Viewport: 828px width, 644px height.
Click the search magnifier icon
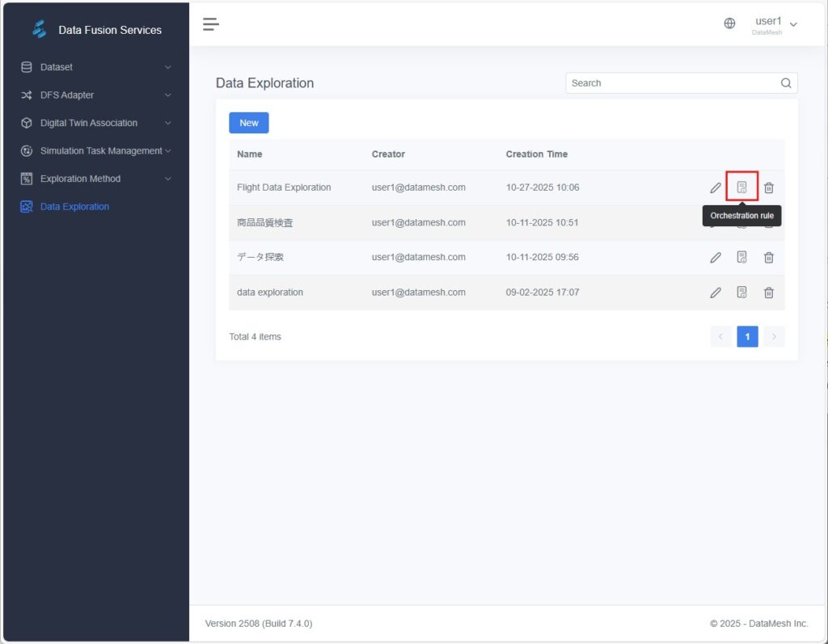coord(786,83)
